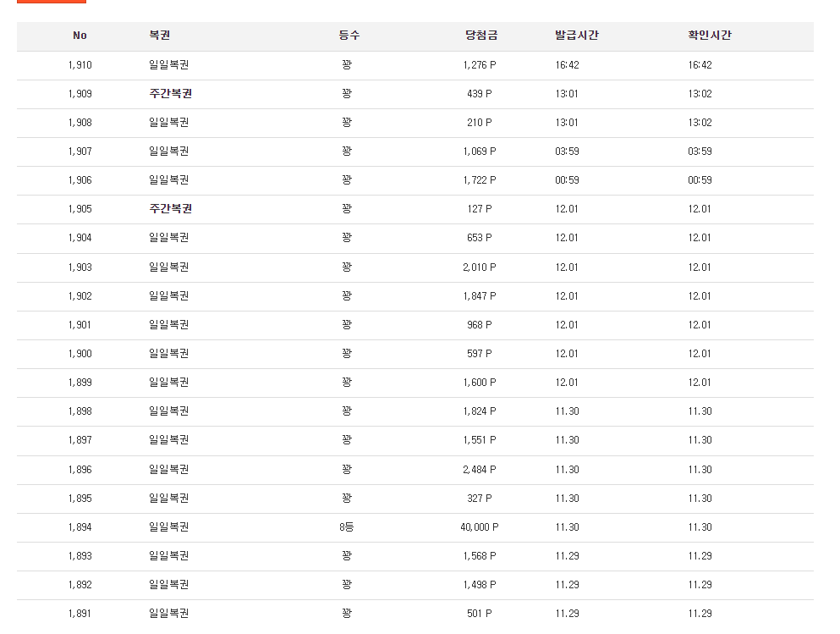Click the 주간복권 entry in row 1,909
The height and width of the screenshot is (634, 840).
pyautogui.click(x=170, y=94)
